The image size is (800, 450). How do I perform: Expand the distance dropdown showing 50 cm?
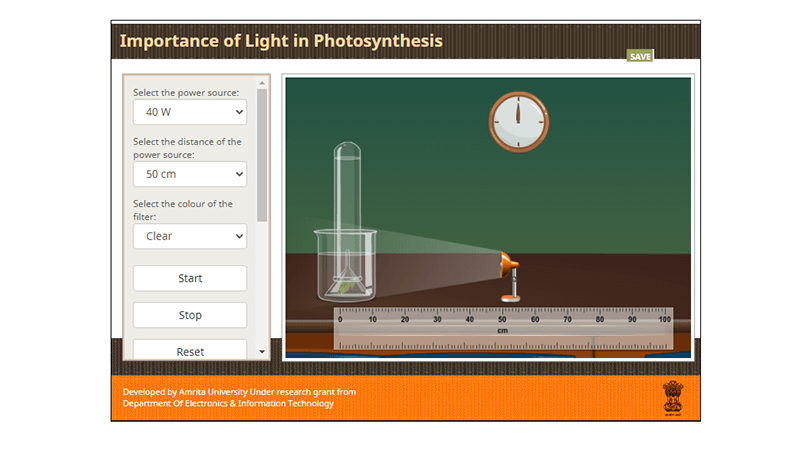189,174
